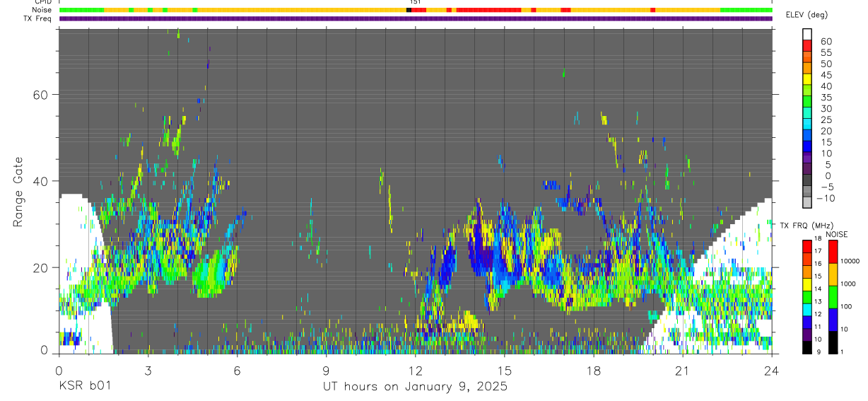Click the KSR b01 radar beam label
Image resolution: width=868 pixels, height=401 pixels.
[x=84, y=387]
